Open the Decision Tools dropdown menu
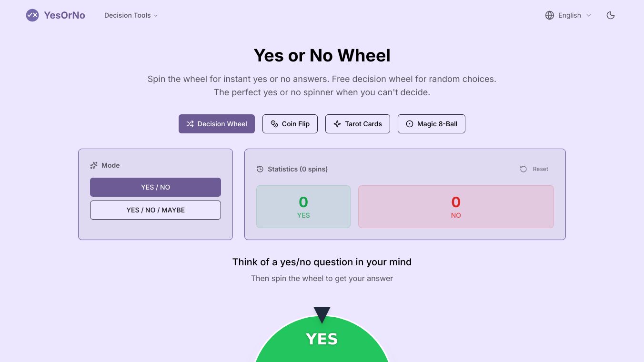 (x=127, y=15)
